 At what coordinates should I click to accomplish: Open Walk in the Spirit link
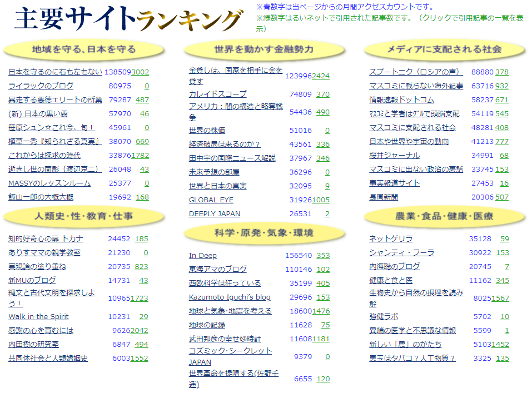[38, 317]
